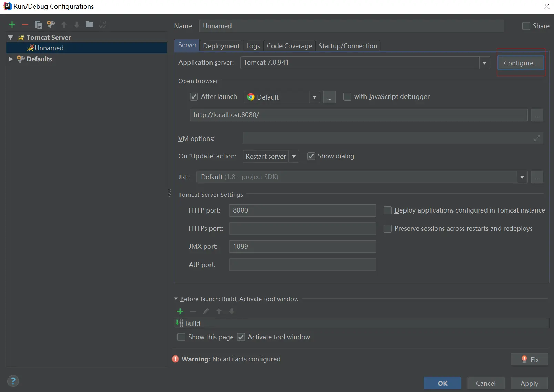Viewport: 554px width, 392px height.
Task: Enable Preserve sessions across restarts and redeploys
Action: [388, 228]
